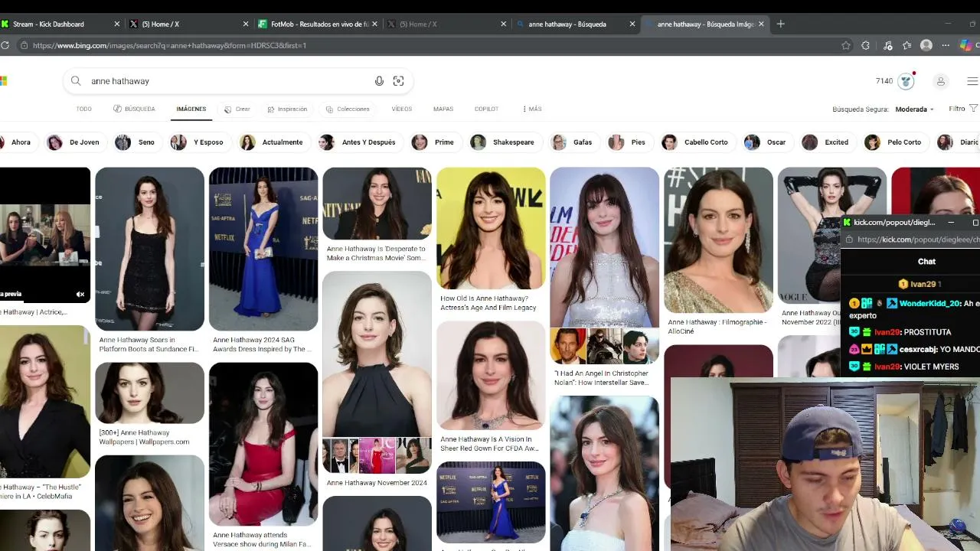This screenshot has height=551, width=980.
Task: Open image above 'Platform Boots at Sundance' caption
Action: click(149, 249)
